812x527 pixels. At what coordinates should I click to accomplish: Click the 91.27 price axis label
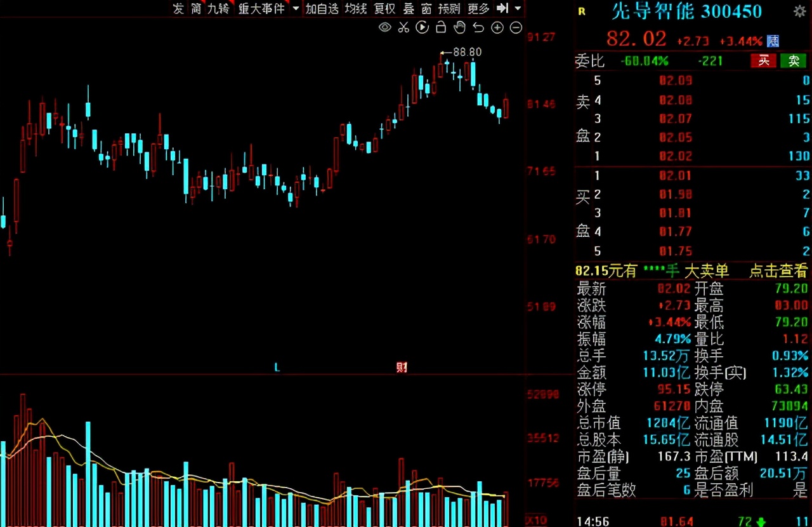click(x=541, y=37)
